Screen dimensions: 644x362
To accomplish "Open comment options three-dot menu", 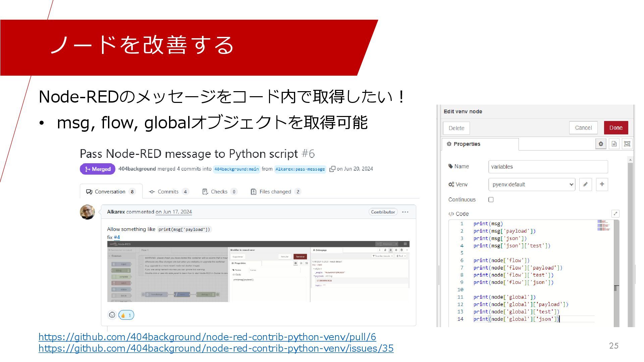I will (x=405, y=212).
